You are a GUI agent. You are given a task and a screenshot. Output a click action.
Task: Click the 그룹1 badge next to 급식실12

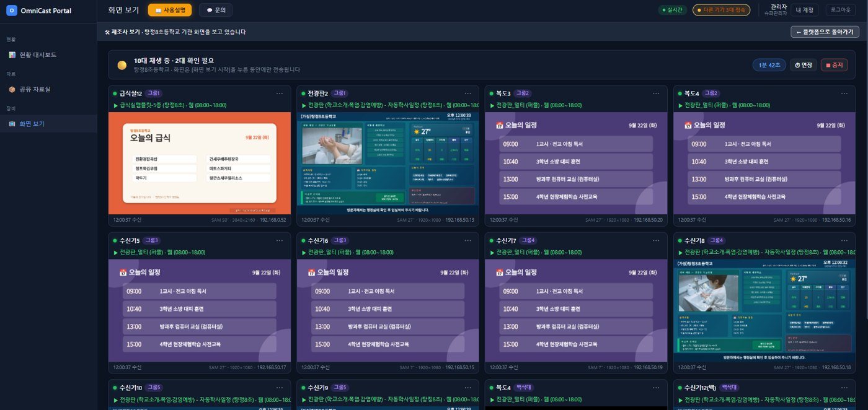pos(153,94)
